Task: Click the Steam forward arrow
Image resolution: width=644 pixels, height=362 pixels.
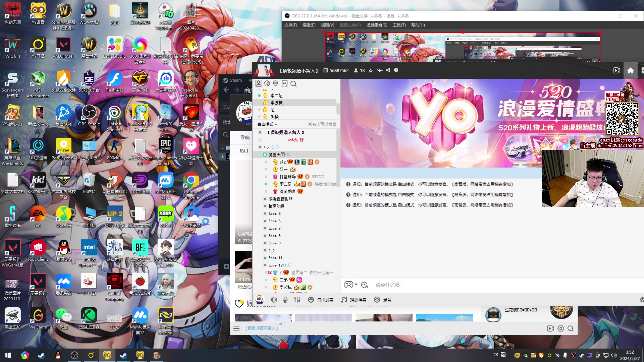Action: pyautogui.click(x=237, y=90)
